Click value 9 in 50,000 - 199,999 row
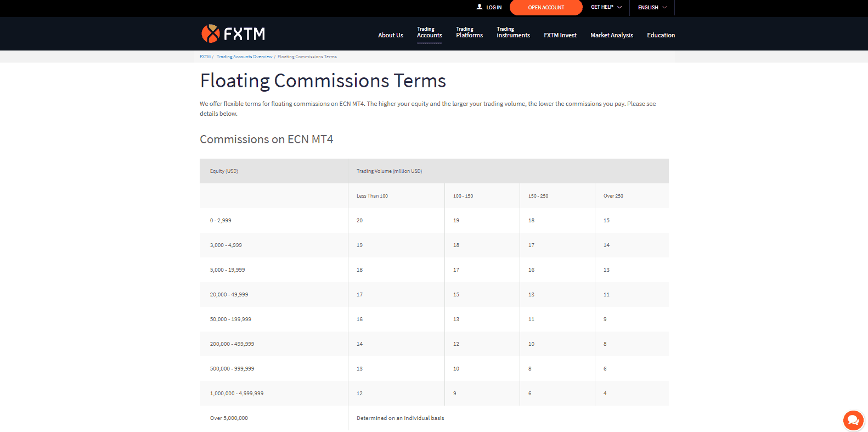This screenshot has width=868, height=432. pyautogui.click(x=605, y=319)
